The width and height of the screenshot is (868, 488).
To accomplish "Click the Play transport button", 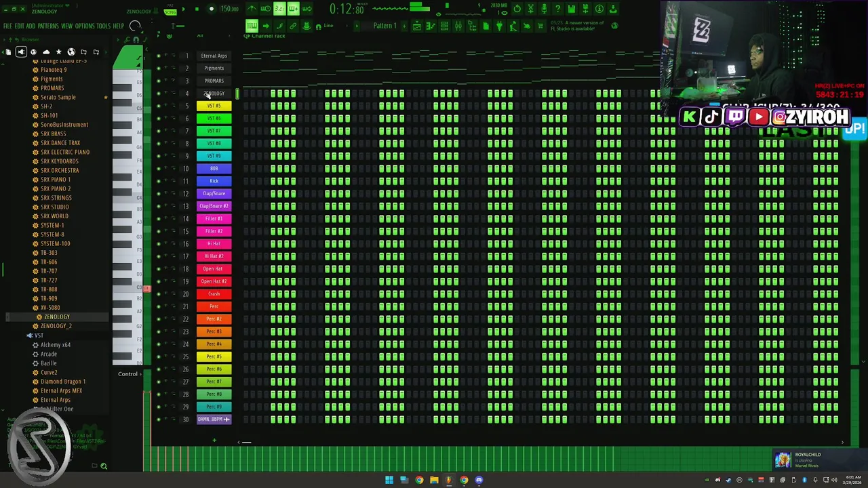I will (x=183, y=9).
